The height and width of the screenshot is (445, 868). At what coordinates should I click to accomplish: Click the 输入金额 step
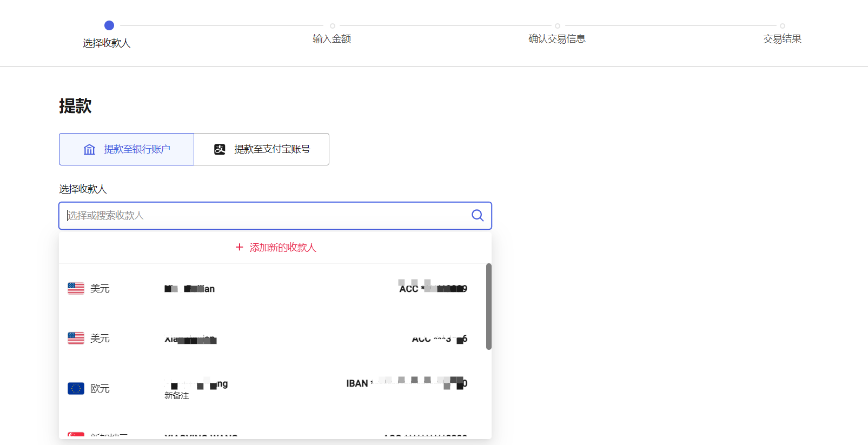[x=332, y=38]
